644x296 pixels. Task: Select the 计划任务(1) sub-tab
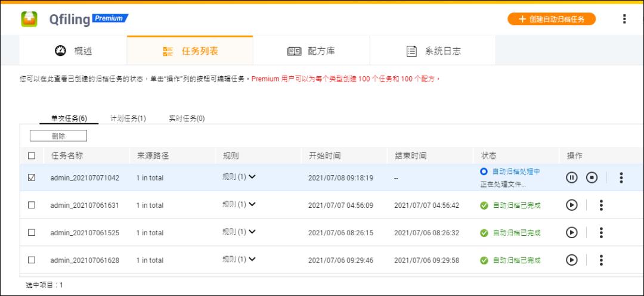[128, 119]
